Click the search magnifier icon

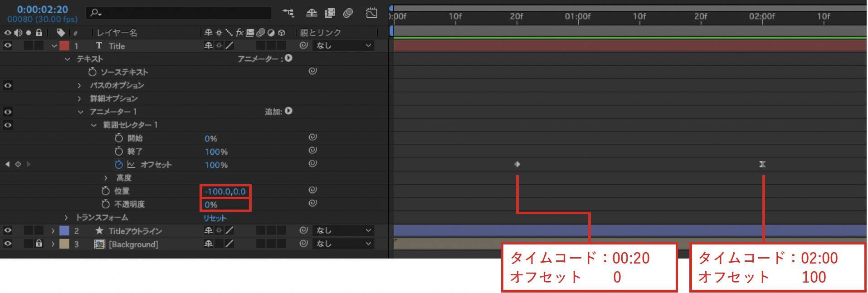(x=95, y=13)
